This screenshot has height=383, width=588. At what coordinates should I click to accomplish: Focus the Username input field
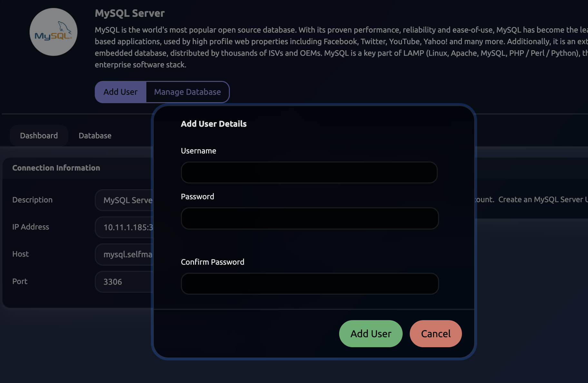(x=309, y=172)
